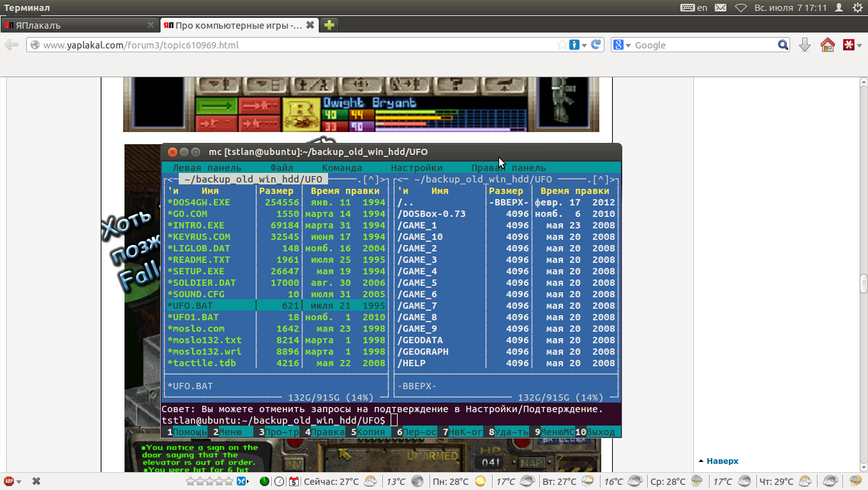The image size is (868, 490).
Task: Select the /DOSBox-0.73 directory row
Action: coord(506,214)
